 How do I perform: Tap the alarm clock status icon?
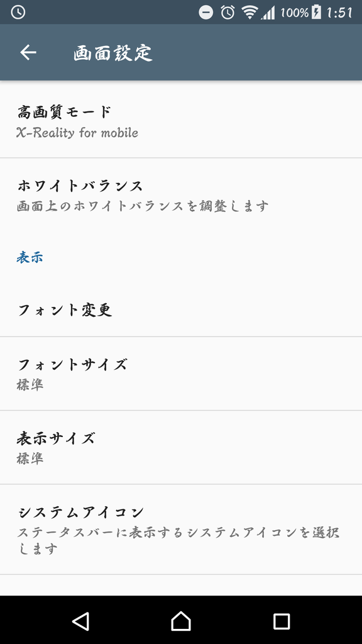[228, 13]
